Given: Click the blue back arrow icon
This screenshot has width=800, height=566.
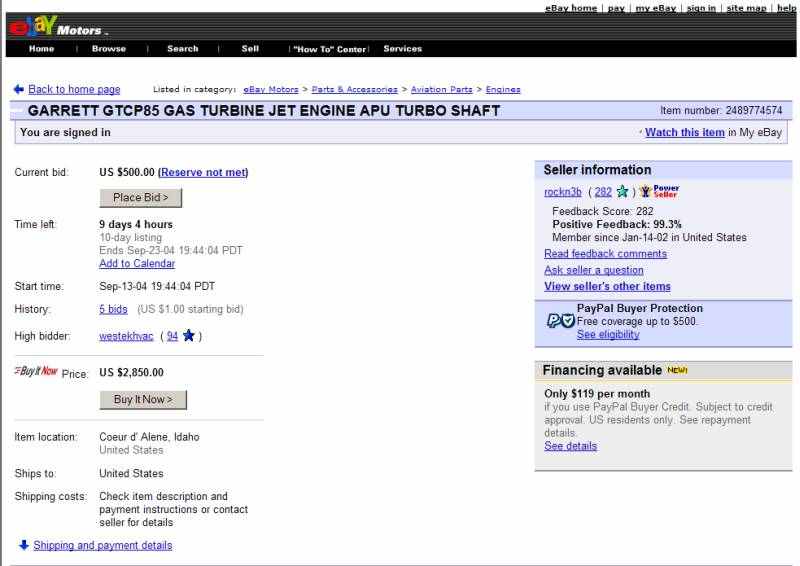Looking at the screenshot, I should tap(19, 90).
